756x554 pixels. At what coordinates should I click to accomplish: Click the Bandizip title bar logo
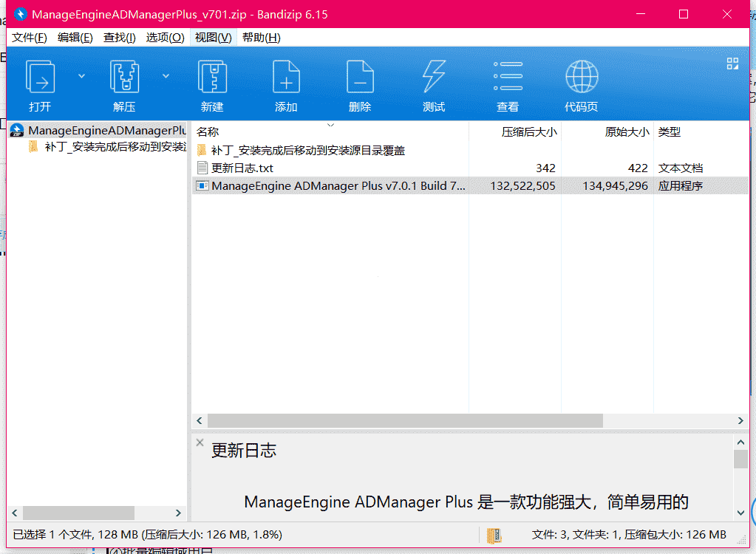point(20,15)
